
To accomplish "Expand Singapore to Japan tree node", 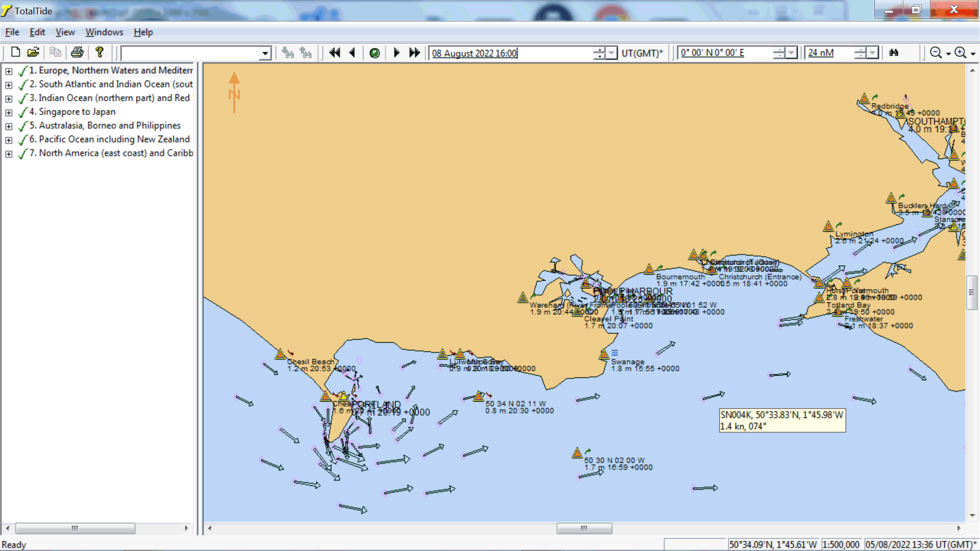I will (x=9, y=112).
